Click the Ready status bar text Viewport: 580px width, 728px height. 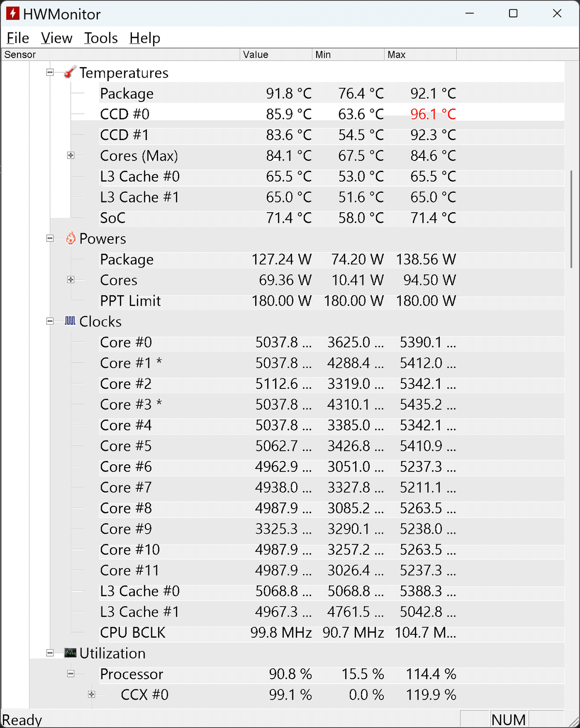(x=22, y=720)
